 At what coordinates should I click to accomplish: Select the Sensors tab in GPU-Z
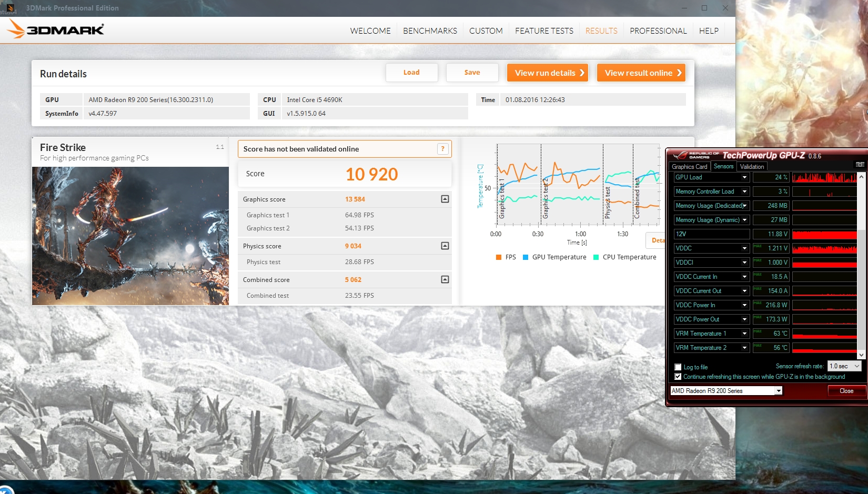(723, 166)
